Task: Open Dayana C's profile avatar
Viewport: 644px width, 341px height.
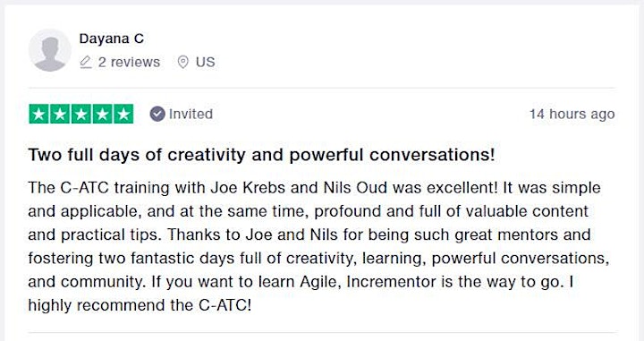Action: (x=50, y=50)
